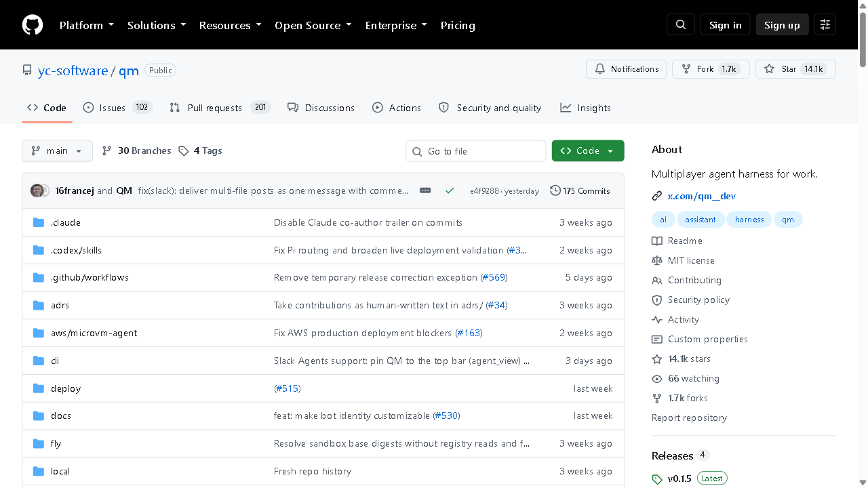Click the Notifications bell button

(x=627, y=69)
